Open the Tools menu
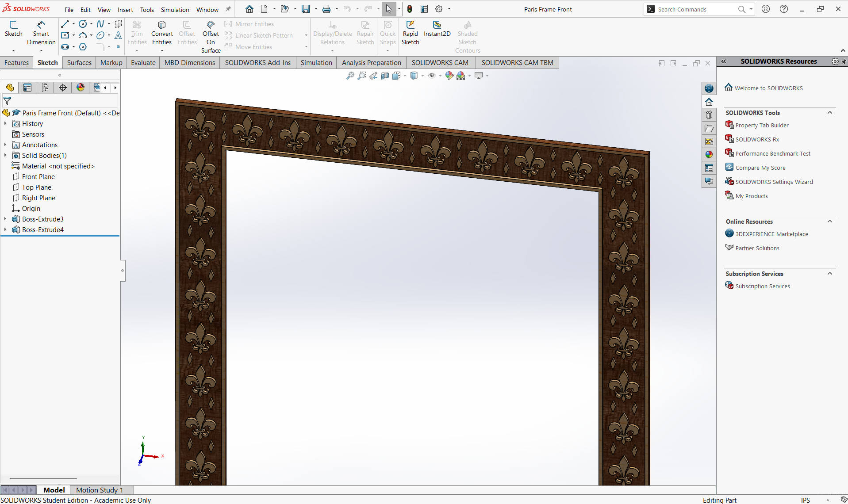848x504 pixels. point(147,10)
